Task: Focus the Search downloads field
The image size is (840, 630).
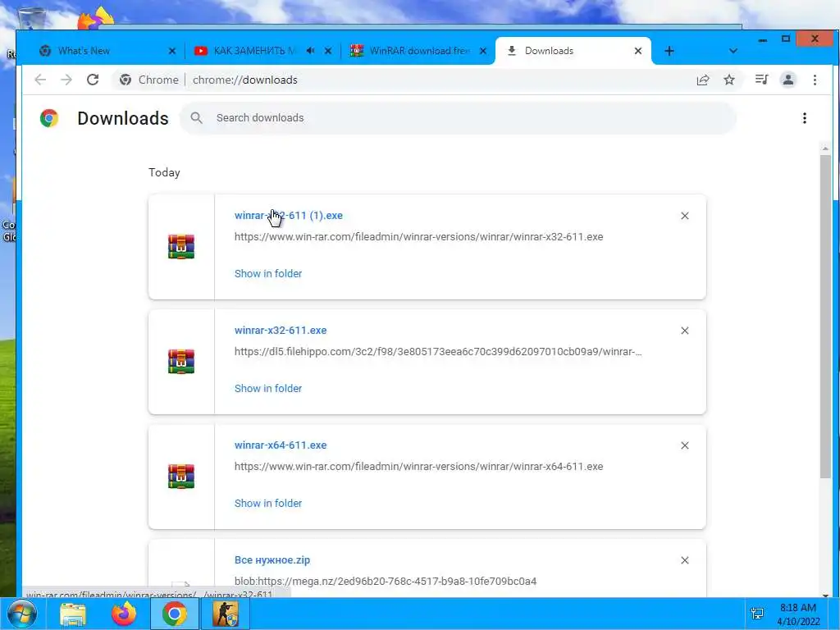Action: coord(458,118)
